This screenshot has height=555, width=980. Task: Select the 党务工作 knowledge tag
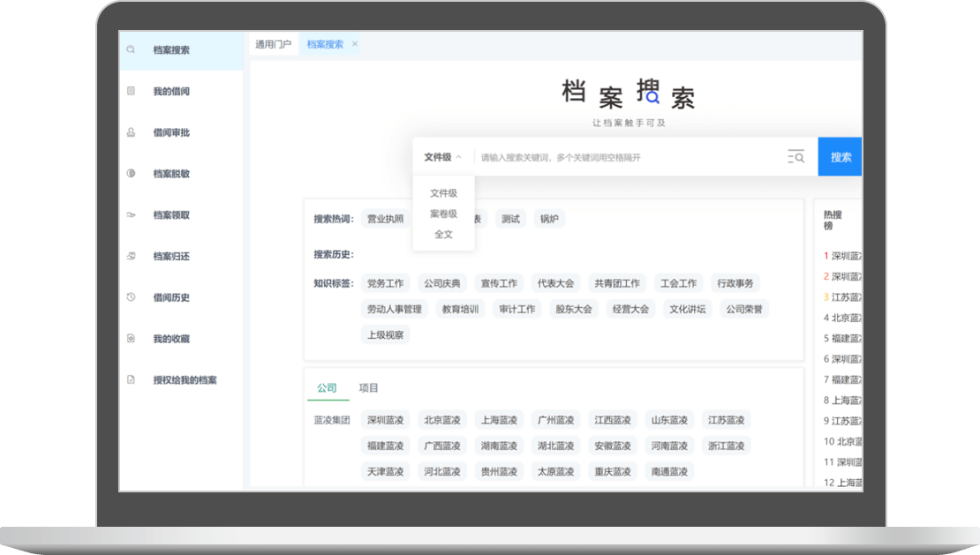click(x=385, y=283)
